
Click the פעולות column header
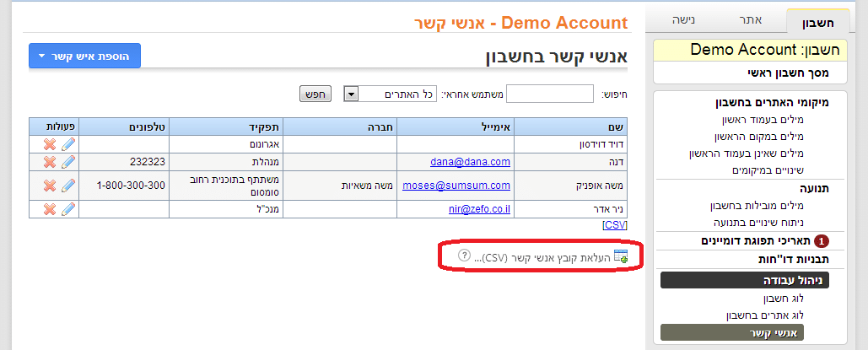point(54,127)
